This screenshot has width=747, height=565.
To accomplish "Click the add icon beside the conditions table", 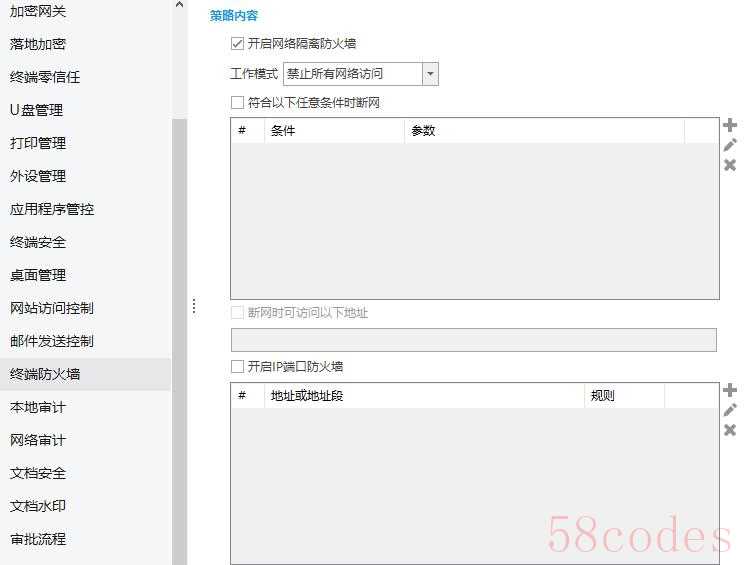I will tap(730, 125).
